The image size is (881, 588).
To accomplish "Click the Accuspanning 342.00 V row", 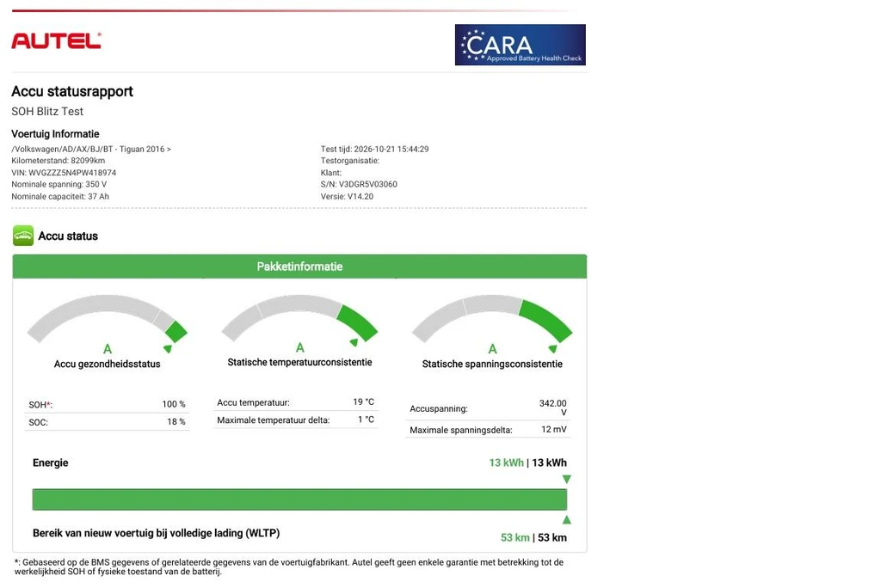I will (488, 408).
